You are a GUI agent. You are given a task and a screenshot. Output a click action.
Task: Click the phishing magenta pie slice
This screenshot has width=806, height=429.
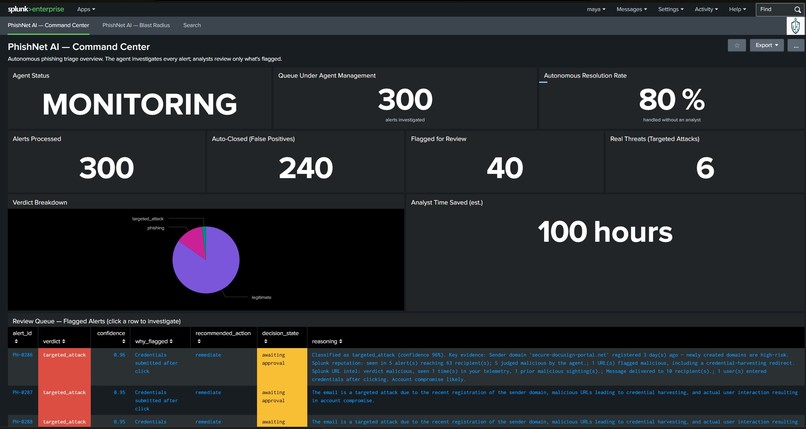tap(192, 239)
